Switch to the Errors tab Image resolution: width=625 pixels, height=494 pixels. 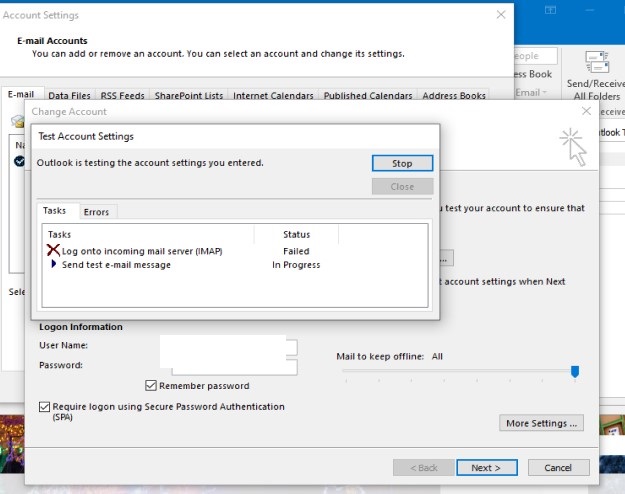(x=96, y=212)
